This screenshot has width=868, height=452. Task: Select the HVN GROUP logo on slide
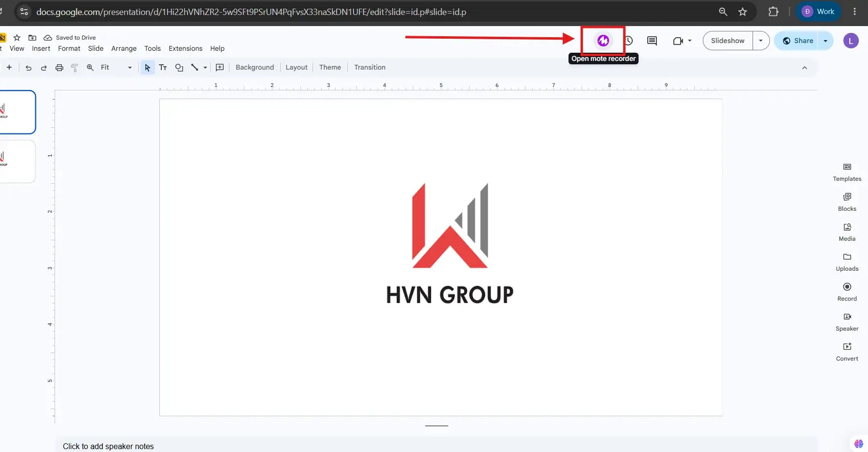450,244
